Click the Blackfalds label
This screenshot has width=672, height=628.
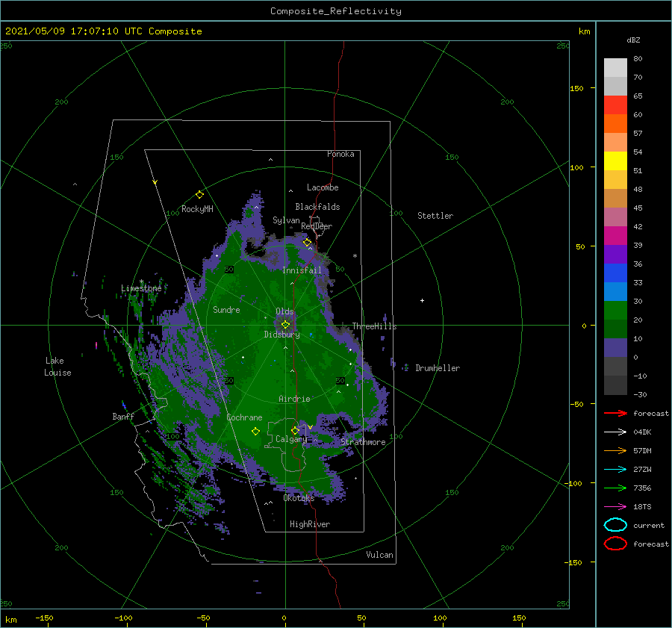pyautogui.click(x=317, y=207)
